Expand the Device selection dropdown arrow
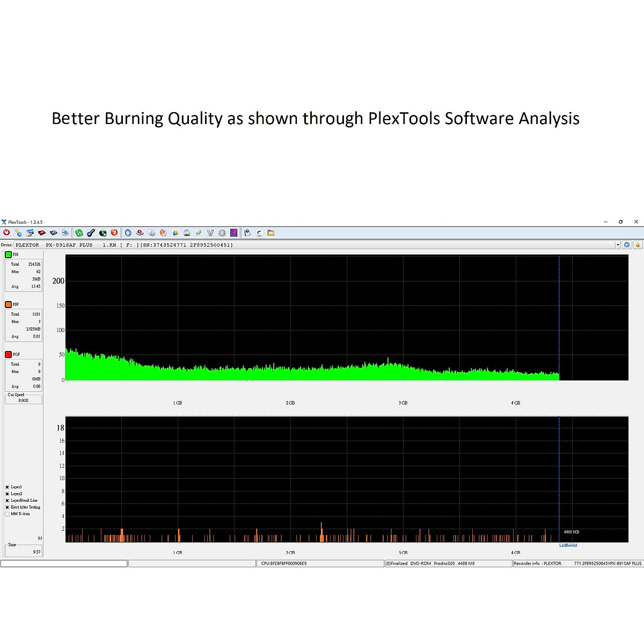Screen dimensions: 644x644 (618, 245)
